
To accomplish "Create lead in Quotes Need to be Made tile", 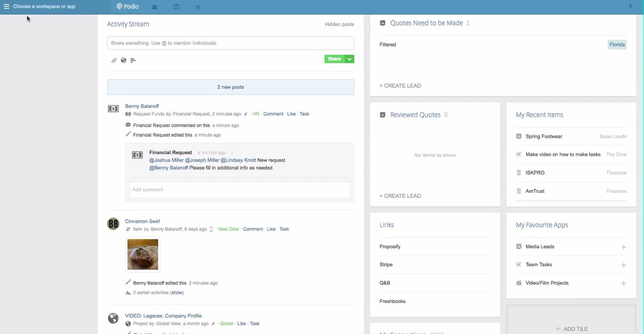I will click(x=400, y=86).
